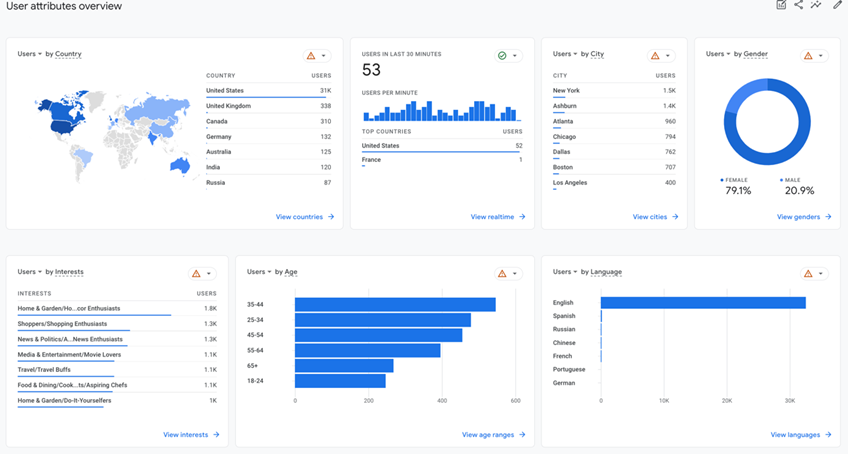This screenshot has height=454, width=848.
Task: Click warning triangle on Users by Age card
Action: point(504,274)
